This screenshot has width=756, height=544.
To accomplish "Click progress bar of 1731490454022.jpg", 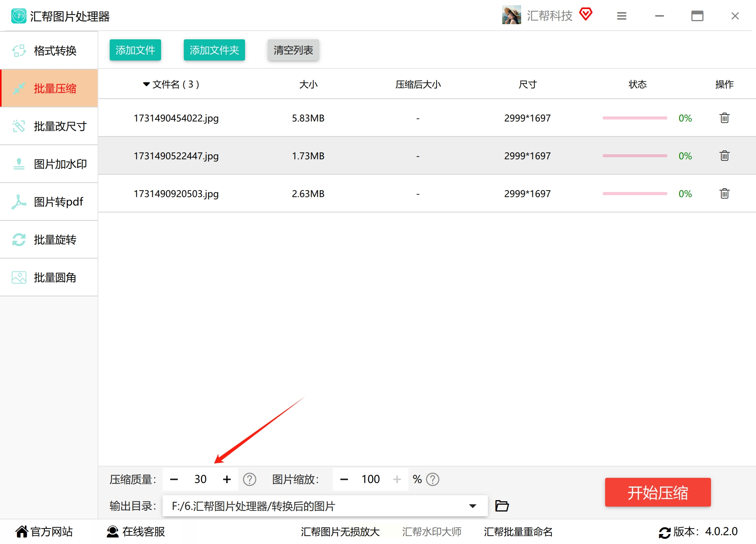I will (x=635, y=118).
